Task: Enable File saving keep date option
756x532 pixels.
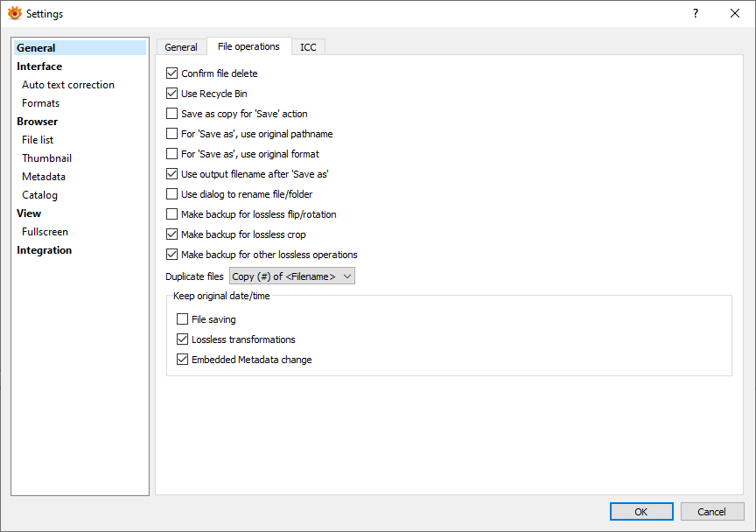Action: pos(183,319)
